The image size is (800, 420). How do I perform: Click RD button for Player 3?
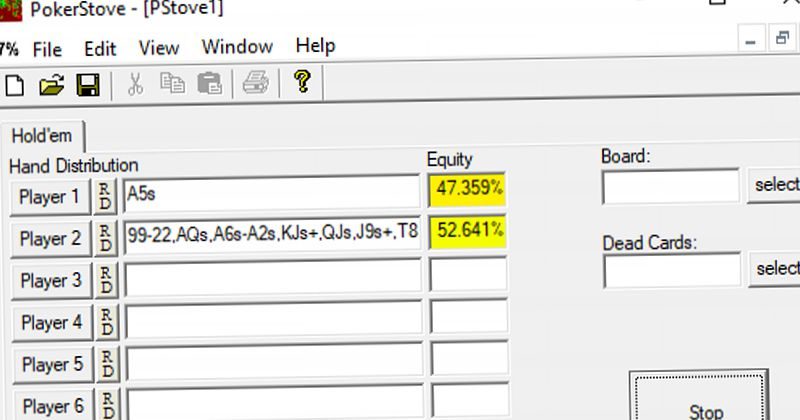tap(106, 280)
